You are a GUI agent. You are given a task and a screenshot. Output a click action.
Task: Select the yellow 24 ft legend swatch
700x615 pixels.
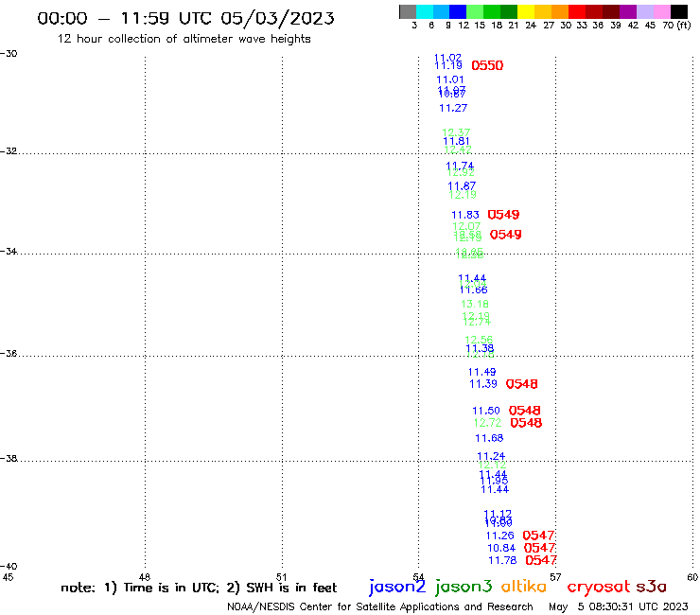(525, 11)
